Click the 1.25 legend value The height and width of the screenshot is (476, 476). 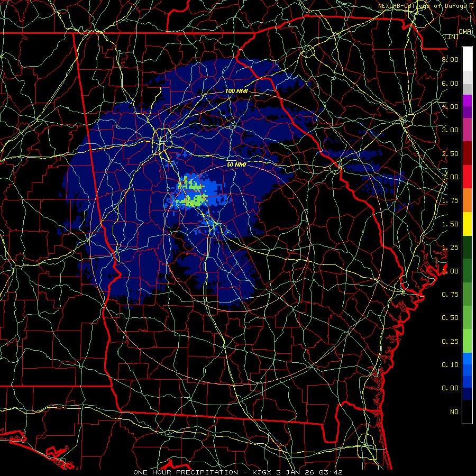450,248
